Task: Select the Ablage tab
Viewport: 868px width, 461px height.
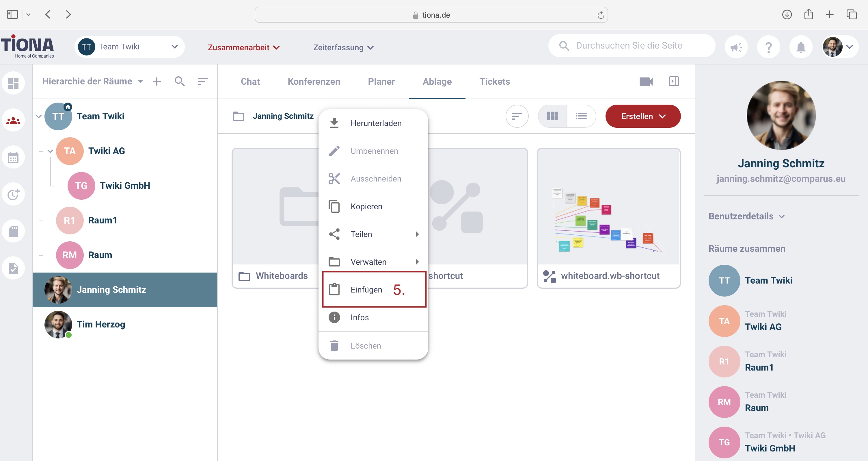Action: coord(437,82)
